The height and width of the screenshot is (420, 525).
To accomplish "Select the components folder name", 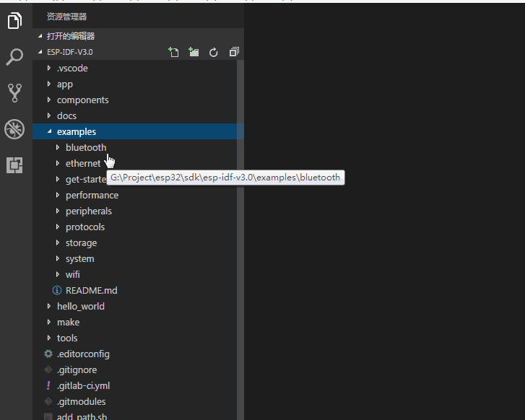I will [83, 100].
